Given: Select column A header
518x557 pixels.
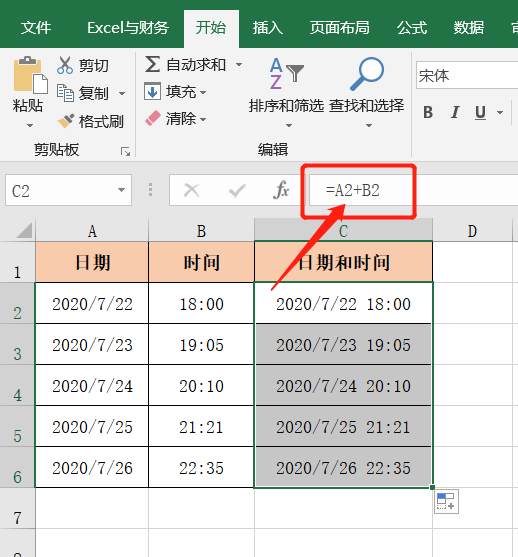Looking at the screenshot, I should tap(92, 231).
